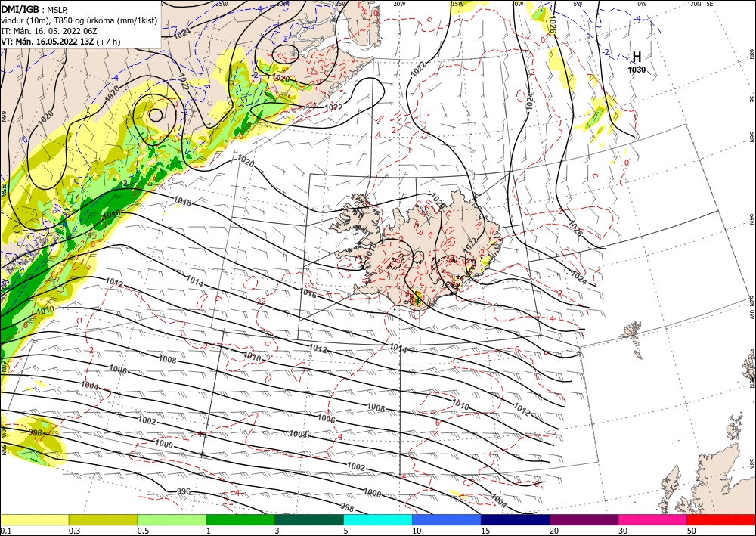This screenshot has height=536, width=756.
Task: Select the 'VT: Mán. 16.05.2022 13Z (+7 h)' line
Action: coord(60,42)
